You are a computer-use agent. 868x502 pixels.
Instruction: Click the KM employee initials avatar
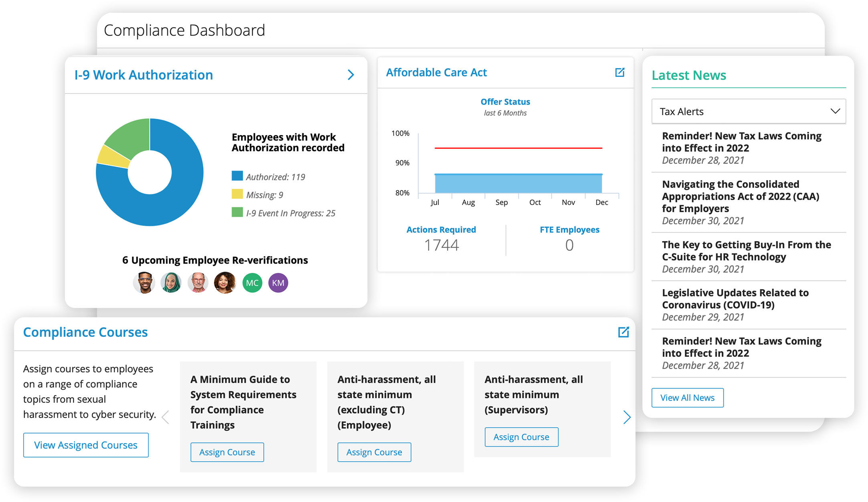click(278, 283)
